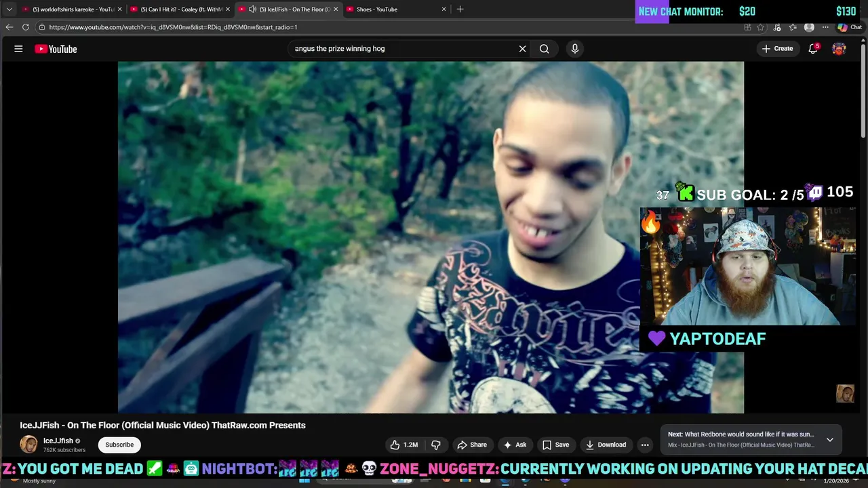868x488 pixels.
Task: Ask about this video
Action: 515,445
